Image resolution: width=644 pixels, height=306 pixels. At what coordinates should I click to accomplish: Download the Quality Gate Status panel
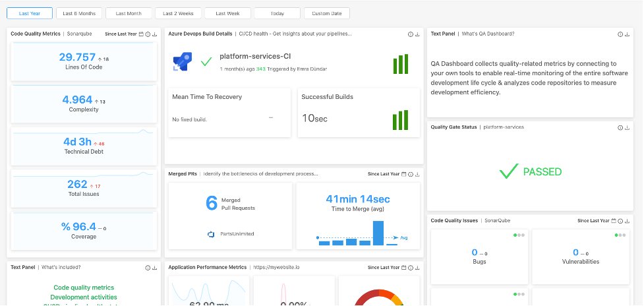(x=627, y=127)
